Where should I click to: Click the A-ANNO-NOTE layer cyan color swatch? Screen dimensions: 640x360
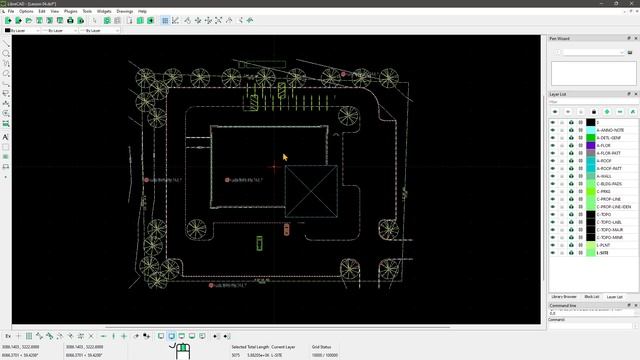pyautogui.click(x=591, y=130)
